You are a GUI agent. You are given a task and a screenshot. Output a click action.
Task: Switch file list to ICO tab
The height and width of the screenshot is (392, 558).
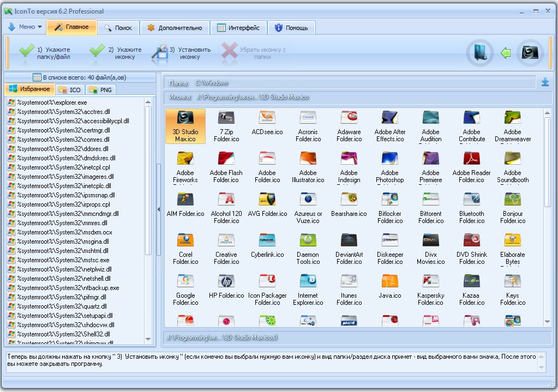coord(70,89)
